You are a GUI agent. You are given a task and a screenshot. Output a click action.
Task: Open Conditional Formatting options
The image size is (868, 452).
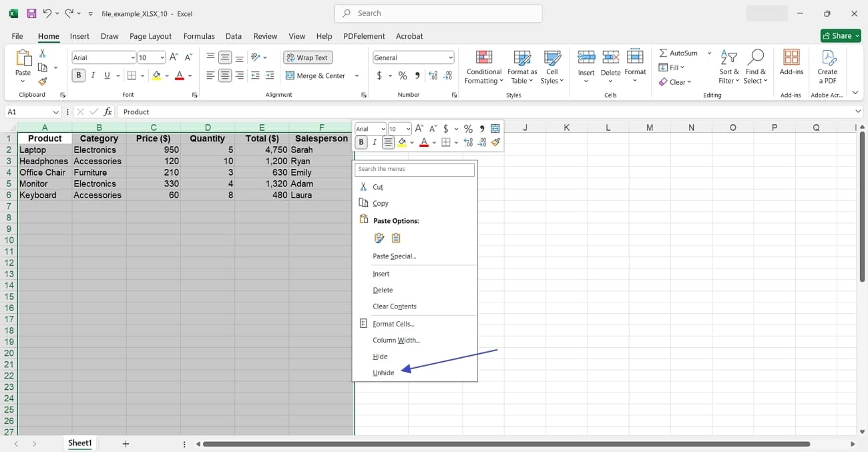(483, 67)
